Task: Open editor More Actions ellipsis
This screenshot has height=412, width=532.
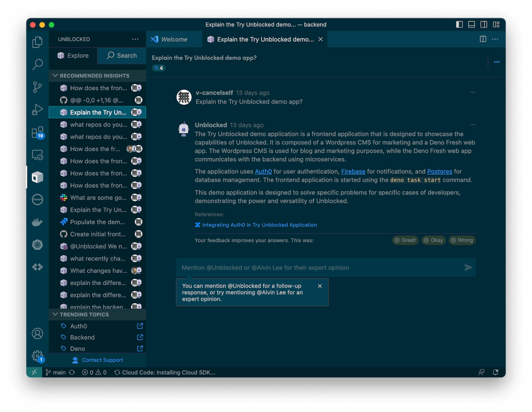Action: pyautogui.click(x=495, y=39)
